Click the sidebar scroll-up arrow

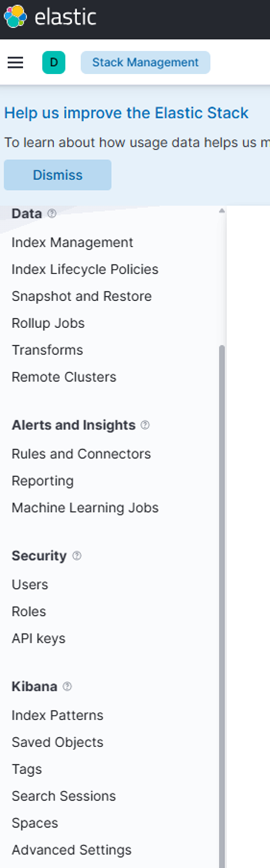222,211
